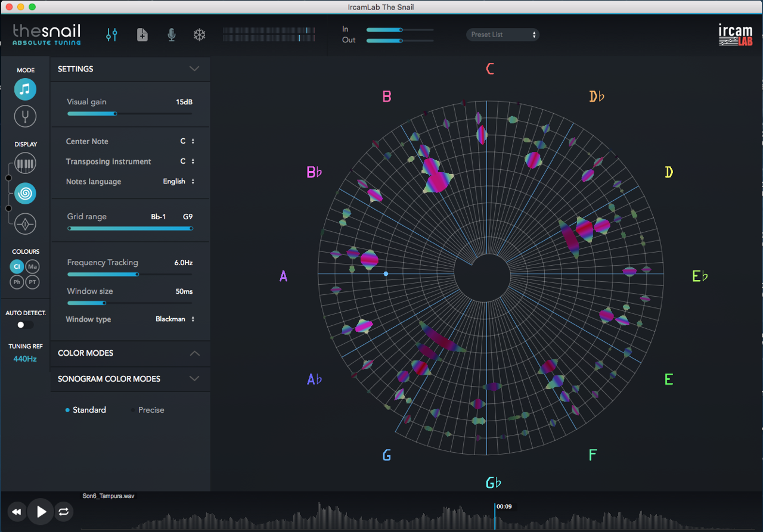Adjust the Grid range slider

point(129,228)
